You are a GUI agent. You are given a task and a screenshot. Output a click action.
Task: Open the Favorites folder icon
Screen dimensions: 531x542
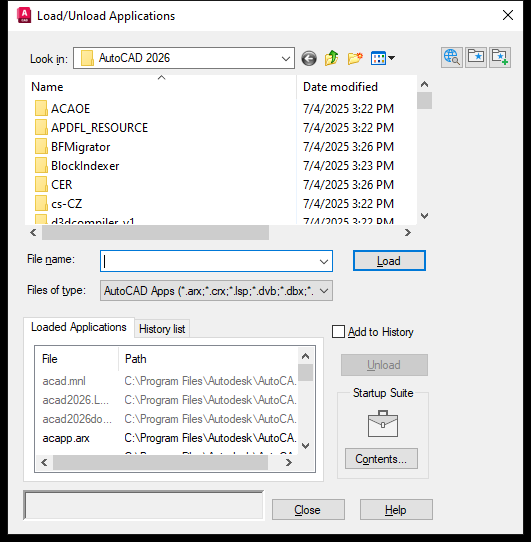[x=476, y=57]
